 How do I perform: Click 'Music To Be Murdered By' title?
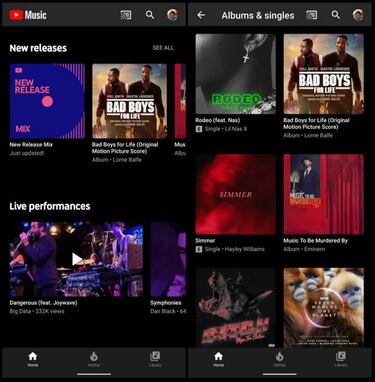(x=316, y=240)
